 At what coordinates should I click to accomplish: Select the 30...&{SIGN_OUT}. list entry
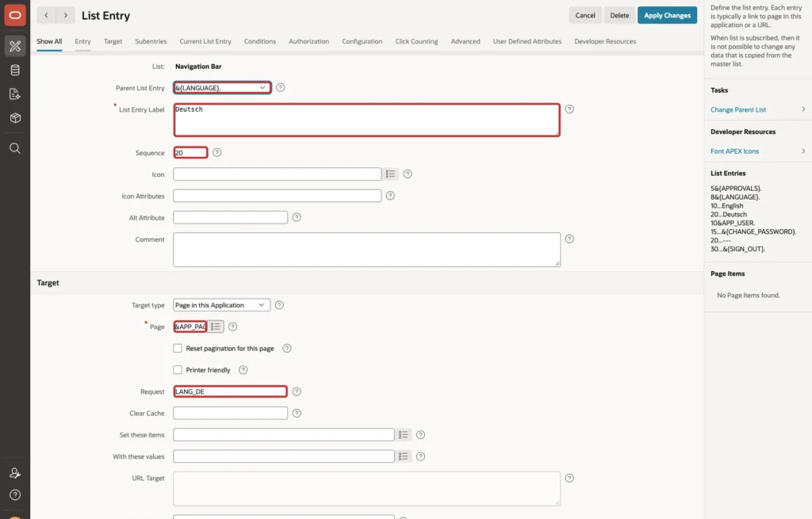pos(737,249)
